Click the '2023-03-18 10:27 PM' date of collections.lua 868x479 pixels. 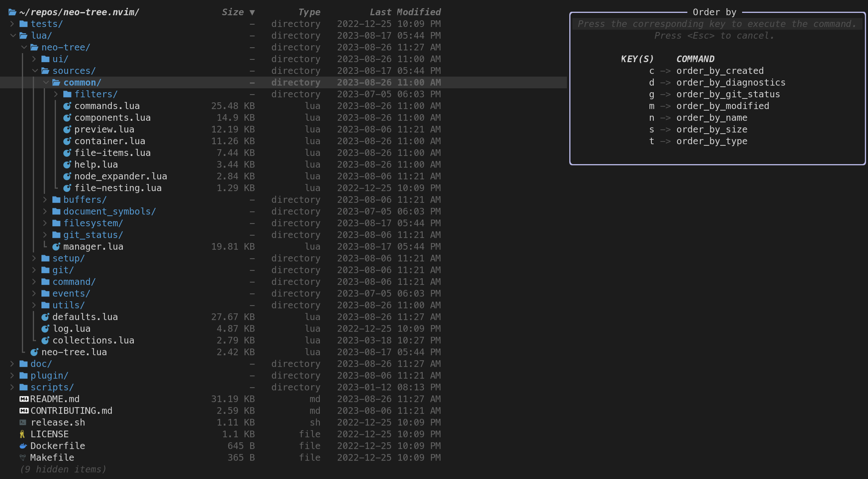[389, 340]
